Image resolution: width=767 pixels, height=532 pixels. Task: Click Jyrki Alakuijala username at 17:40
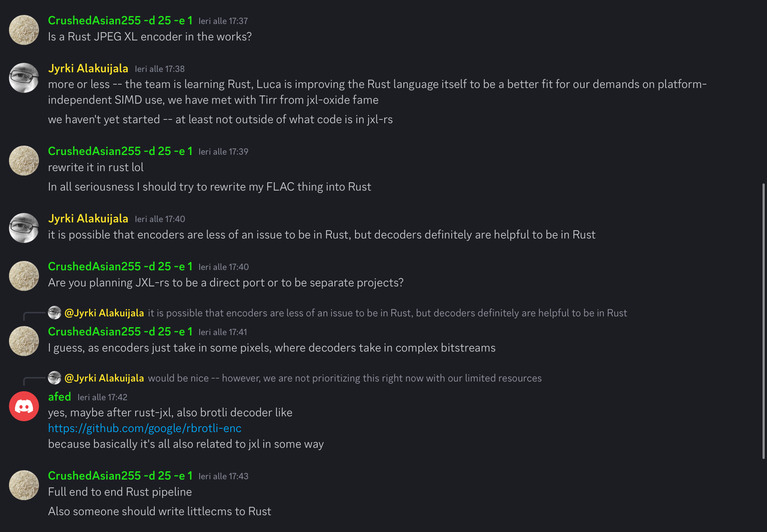(x=88, y=219)
